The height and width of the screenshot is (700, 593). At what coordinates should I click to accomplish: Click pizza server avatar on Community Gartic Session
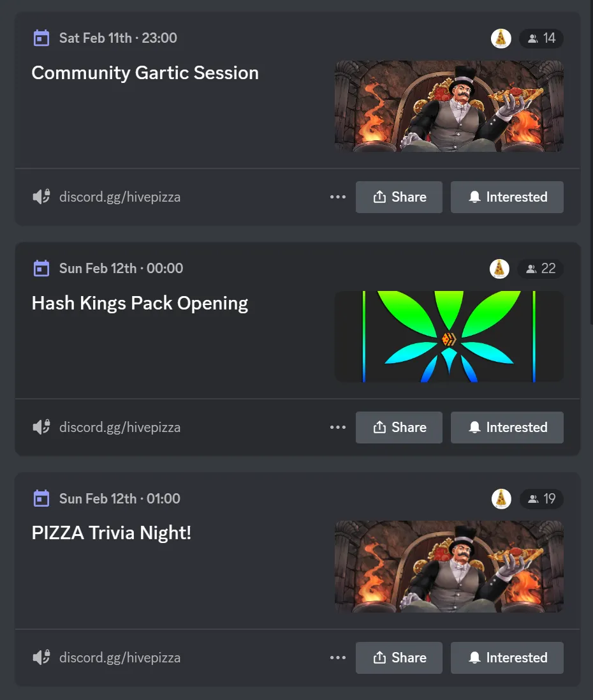point(501,38)
